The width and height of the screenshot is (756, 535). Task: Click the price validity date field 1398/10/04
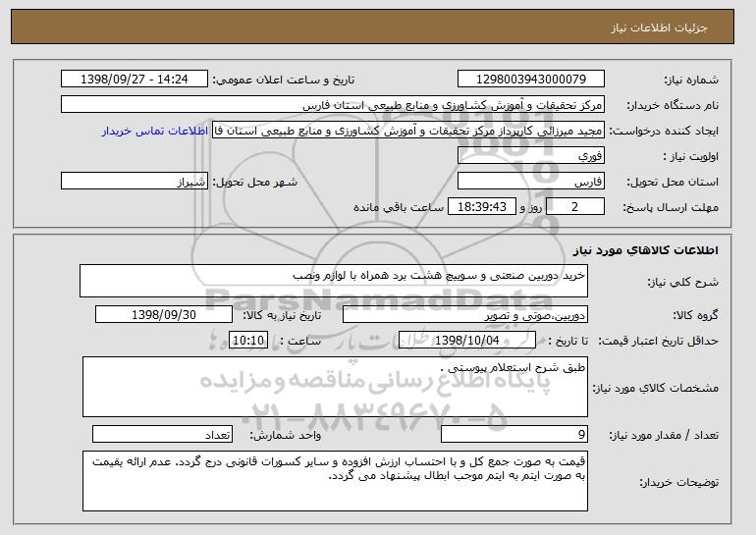pos(467,341)
